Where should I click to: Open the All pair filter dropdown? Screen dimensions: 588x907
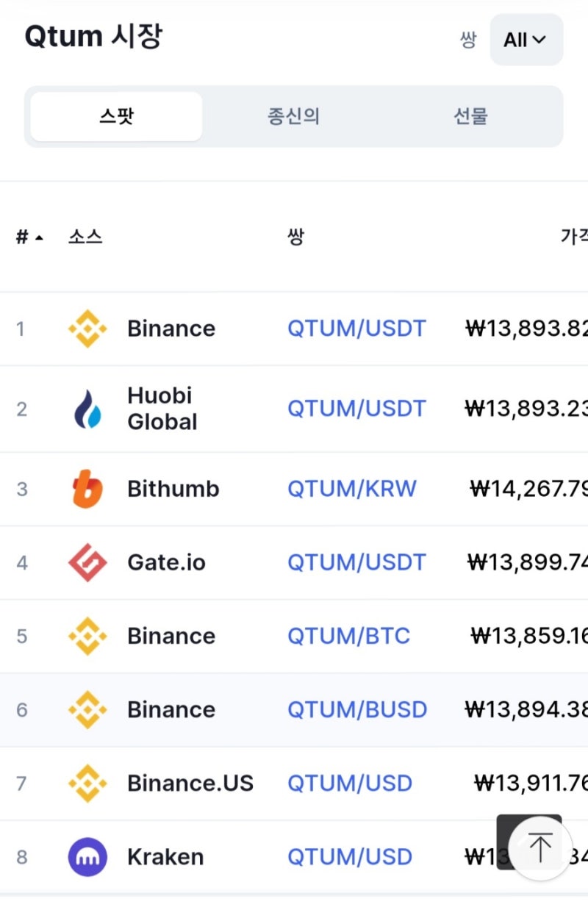point(526,40)
